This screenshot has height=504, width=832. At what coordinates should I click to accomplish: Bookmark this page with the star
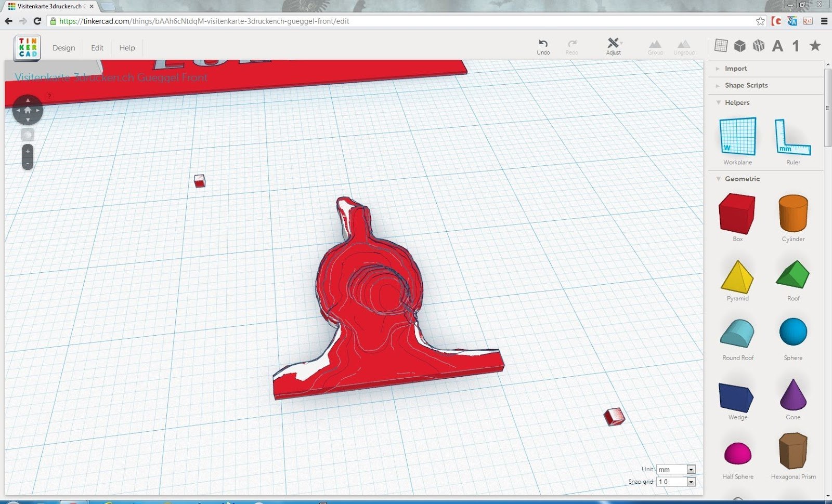click(760, 21)
